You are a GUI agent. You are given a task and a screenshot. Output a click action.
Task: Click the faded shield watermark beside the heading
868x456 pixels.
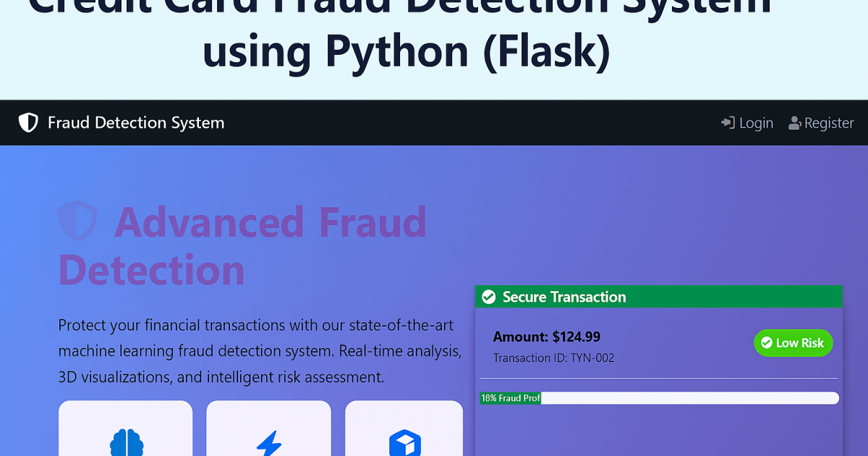[x=78, y=221]
